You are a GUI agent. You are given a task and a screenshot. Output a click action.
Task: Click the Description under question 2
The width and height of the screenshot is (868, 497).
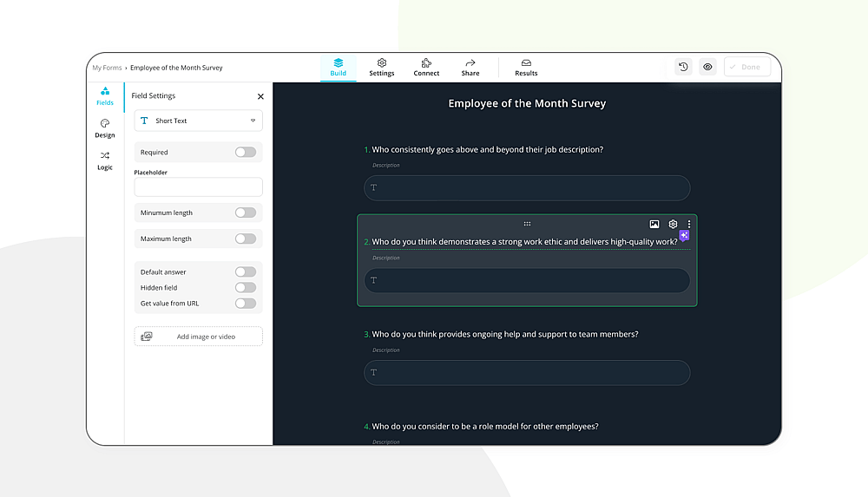[x=386, y=258]
